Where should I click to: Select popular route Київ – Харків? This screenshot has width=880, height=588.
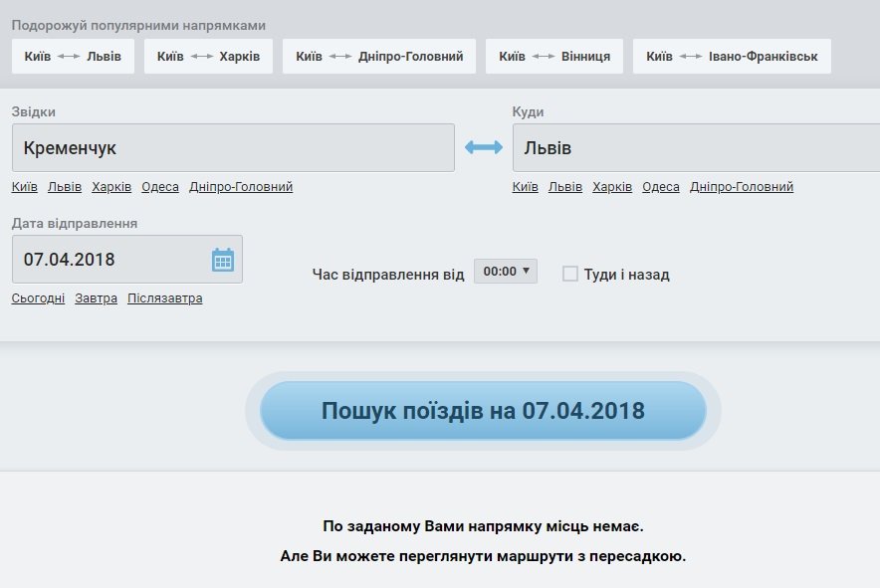tap(208, 57)
